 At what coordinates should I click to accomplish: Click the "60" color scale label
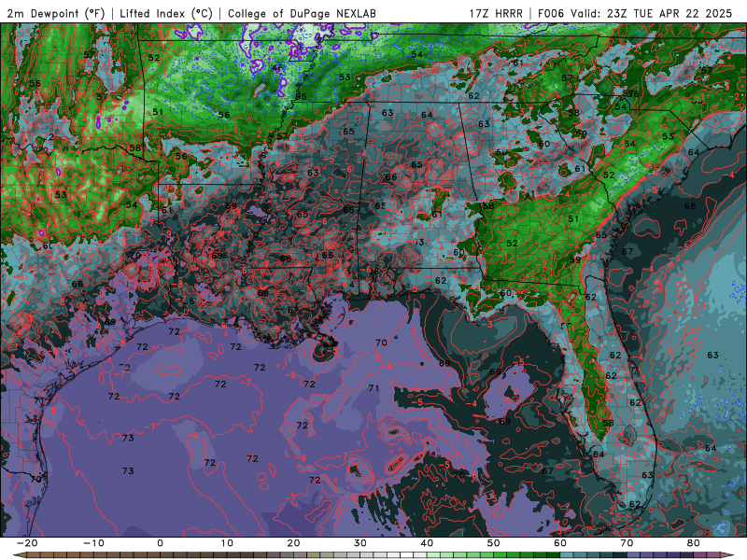(560, 543)
